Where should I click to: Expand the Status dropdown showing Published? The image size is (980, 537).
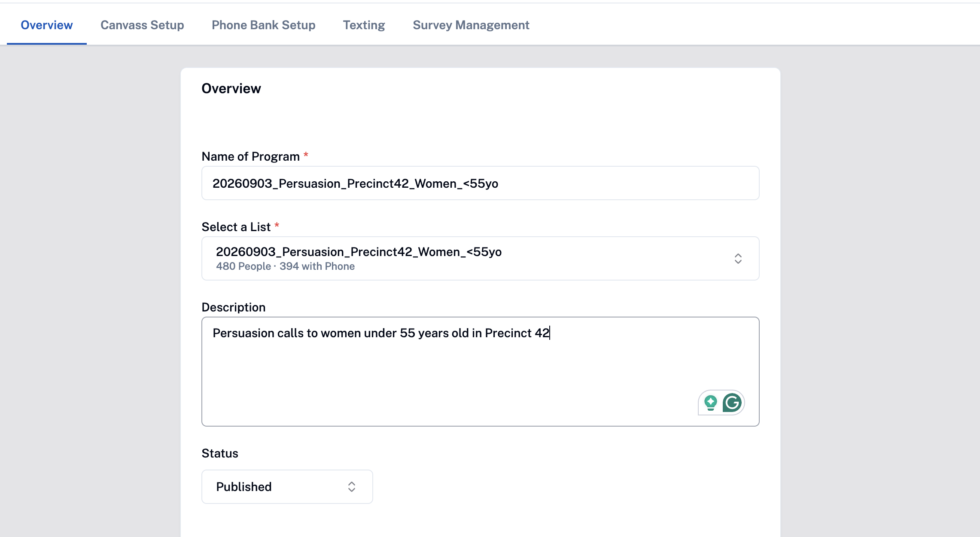click(x=287, y=487)
